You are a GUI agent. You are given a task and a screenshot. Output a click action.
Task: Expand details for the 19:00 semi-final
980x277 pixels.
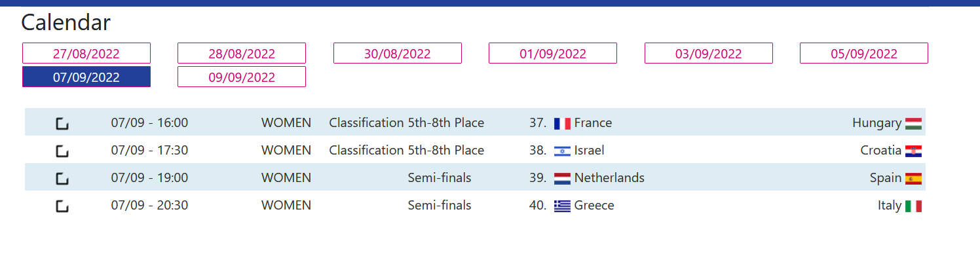62,178
